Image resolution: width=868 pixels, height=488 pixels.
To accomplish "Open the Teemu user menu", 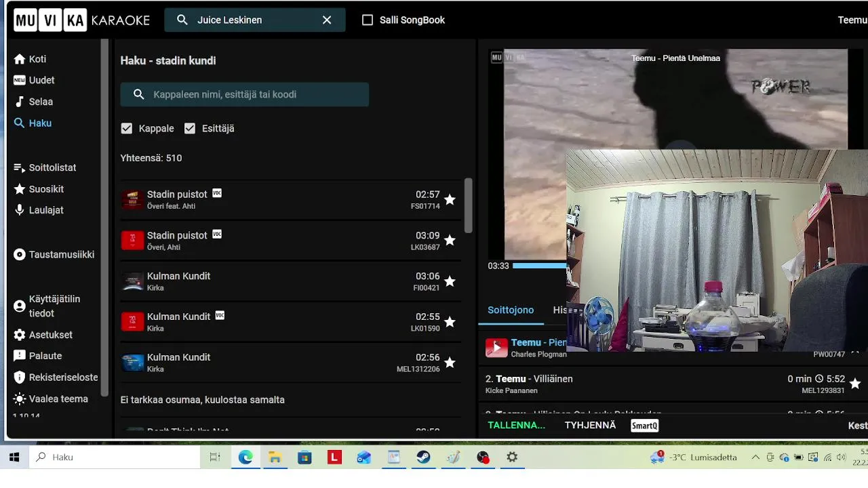I will (852, 20).
